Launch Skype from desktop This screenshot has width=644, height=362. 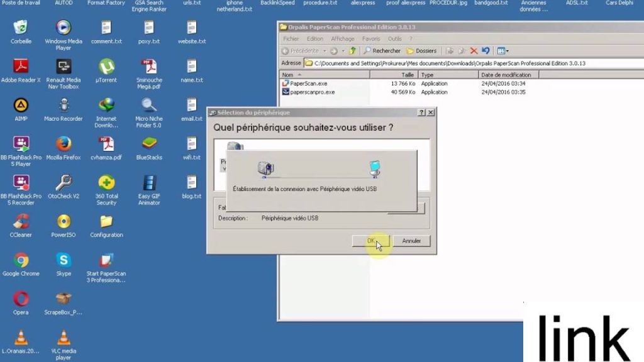click(x=64, y=260)
